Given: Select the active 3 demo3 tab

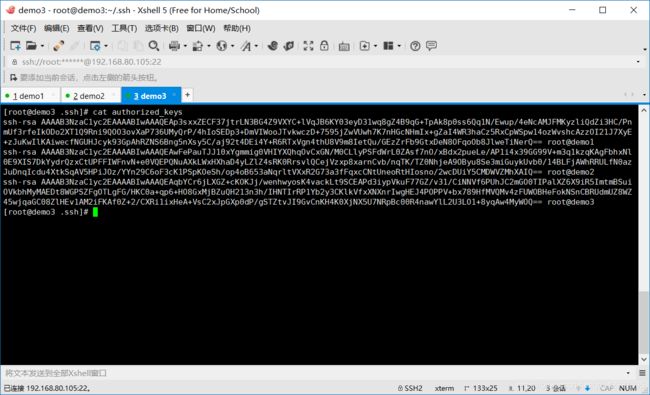Looking at the screenshot, I should 150,96.
